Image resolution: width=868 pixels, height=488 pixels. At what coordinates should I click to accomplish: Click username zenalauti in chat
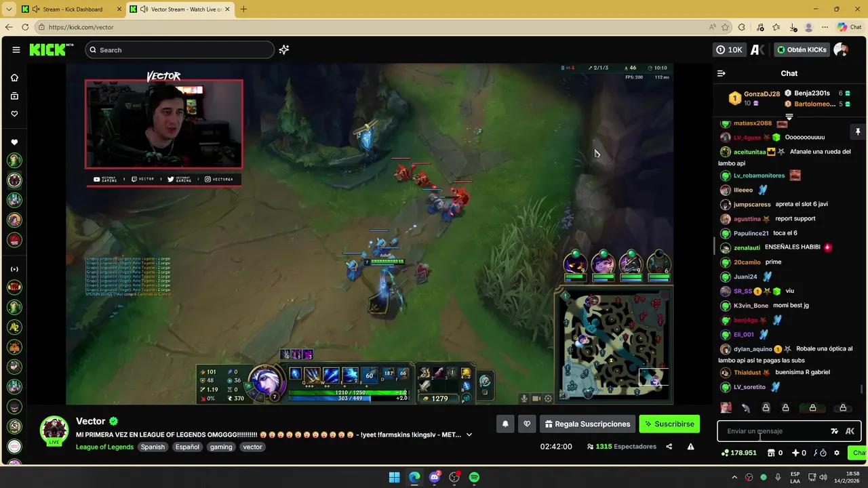[747, 247]
